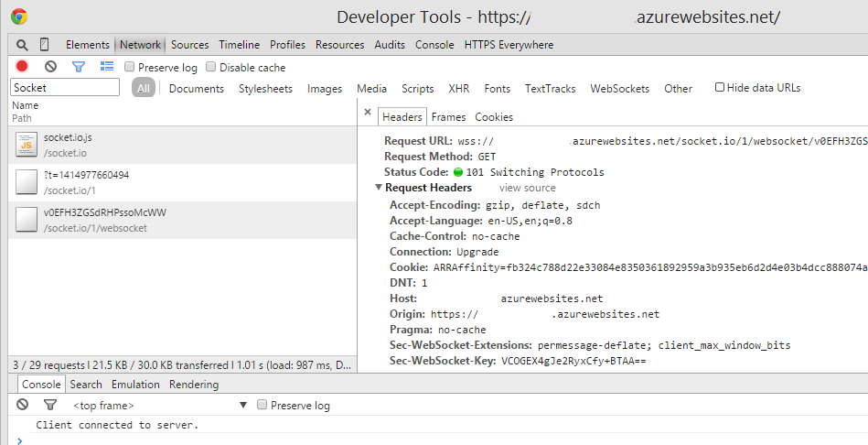Filter requests by WebSockets
868x445 pixels.
point(619,89)
